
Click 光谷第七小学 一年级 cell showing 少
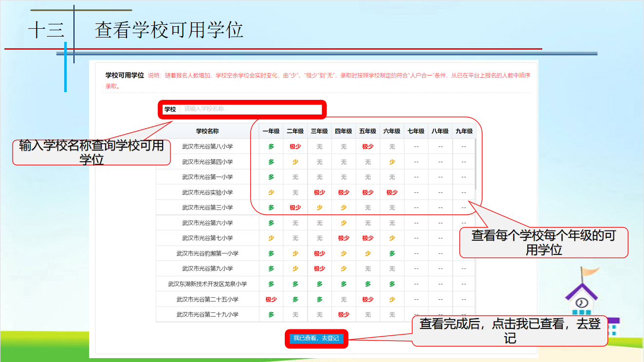pos(271,238)
